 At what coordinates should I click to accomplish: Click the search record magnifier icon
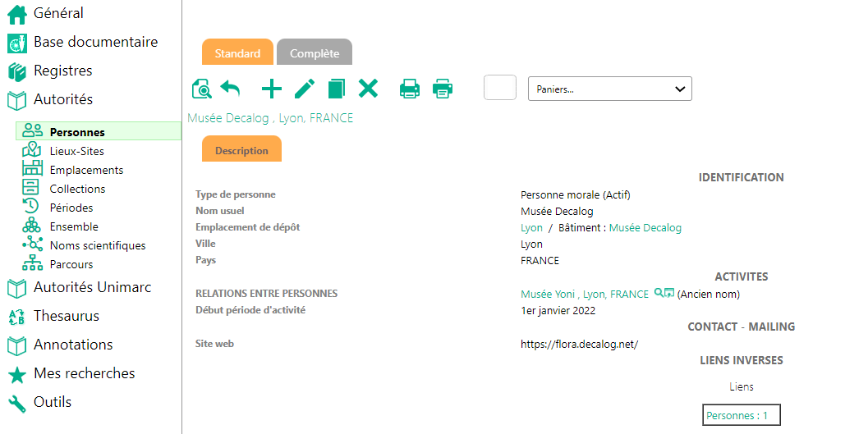point(202,89)
